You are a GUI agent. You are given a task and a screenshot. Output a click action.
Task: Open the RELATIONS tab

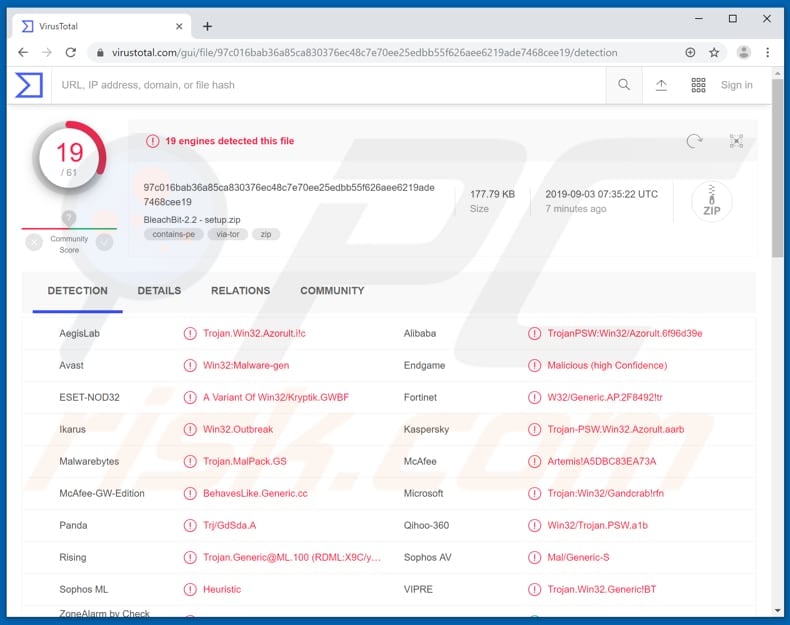[x=240, y=291]
